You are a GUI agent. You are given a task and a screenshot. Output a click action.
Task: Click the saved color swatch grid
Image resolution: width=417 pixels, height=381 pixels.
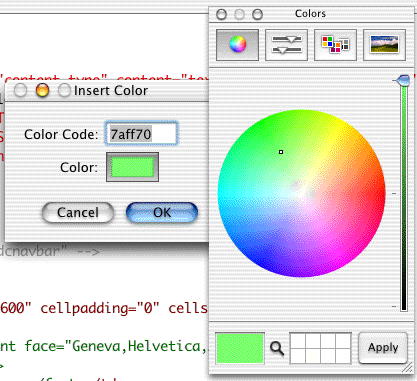pos(320,348)
